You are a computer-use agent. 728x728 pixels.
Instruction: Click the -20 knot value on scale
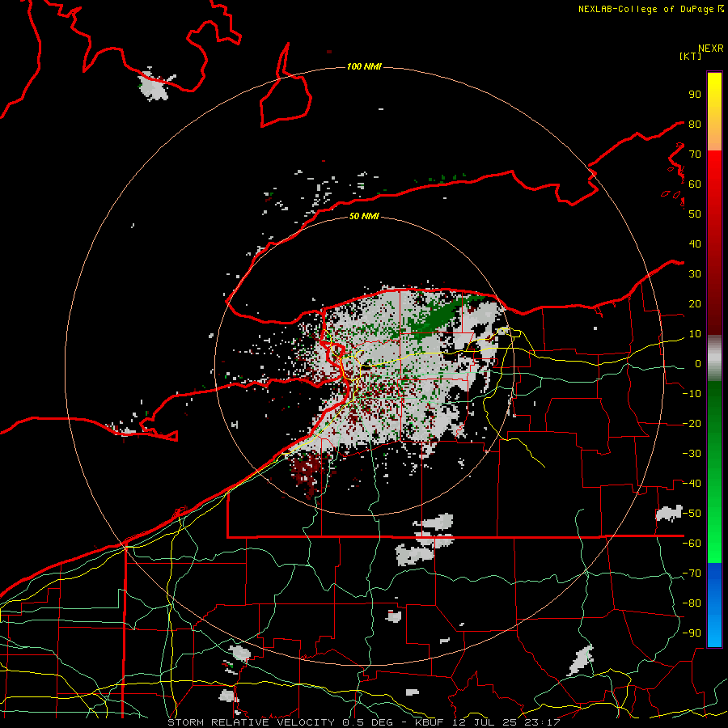click(x=692, y=423)
